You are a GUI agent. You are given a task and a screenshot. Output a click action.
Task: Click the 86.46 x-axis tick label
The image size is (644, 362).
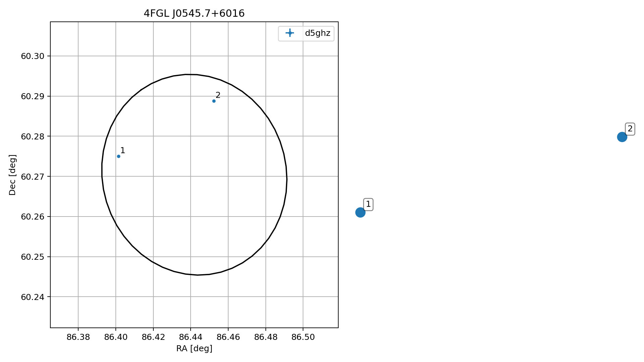[x=228, y=337]
